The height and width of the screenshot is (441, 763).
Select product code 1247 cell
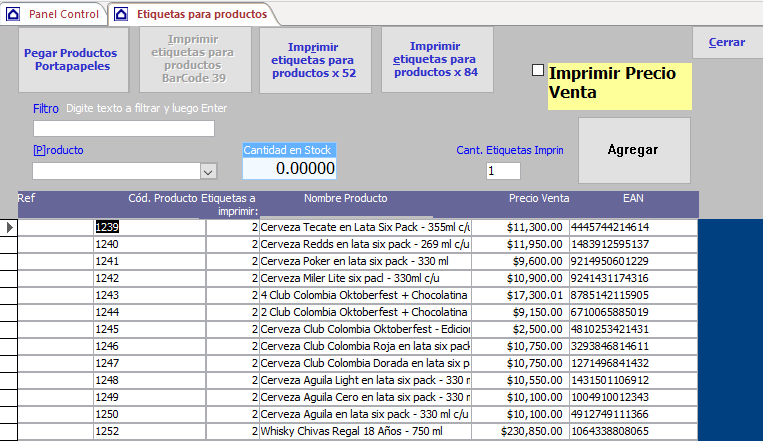pos(149,363)
